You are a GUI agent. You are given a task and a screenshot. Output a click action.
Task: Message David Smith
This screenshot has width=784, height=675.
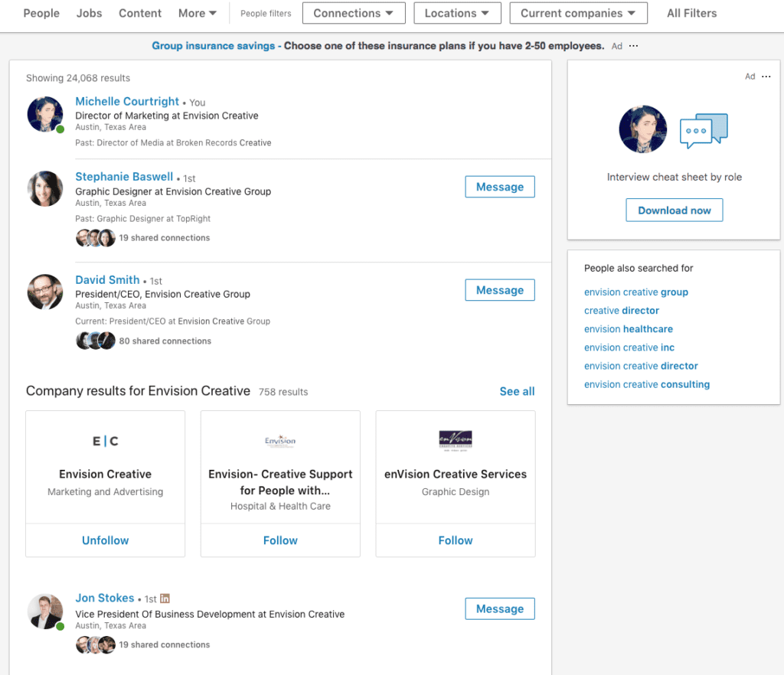pyautogui.click(x=499, y=290)
